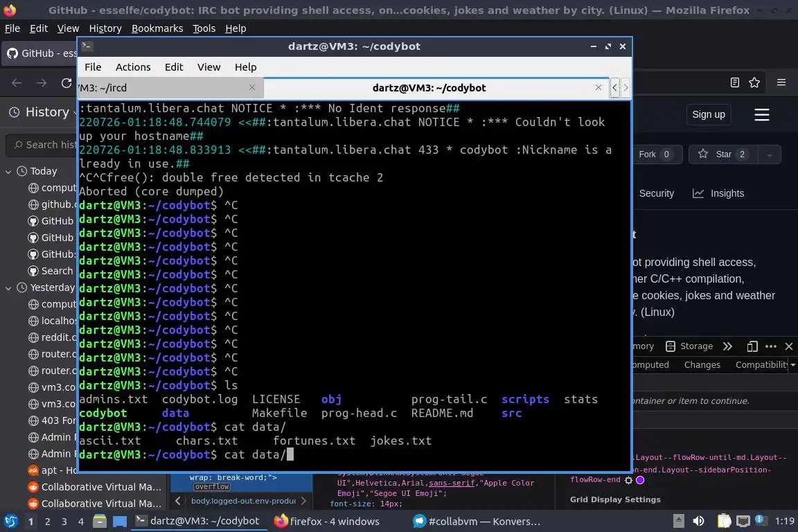Image resolution: width=798 pixels, height=532 pixels.
Task: Open the Insights repository tab
Action: tap(718, 193)
